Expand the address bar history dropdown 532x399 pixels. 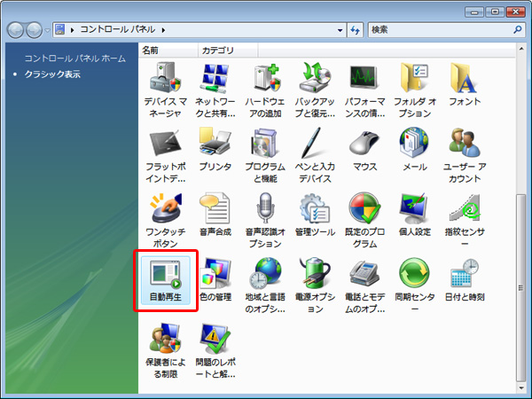tap(340, 30)
